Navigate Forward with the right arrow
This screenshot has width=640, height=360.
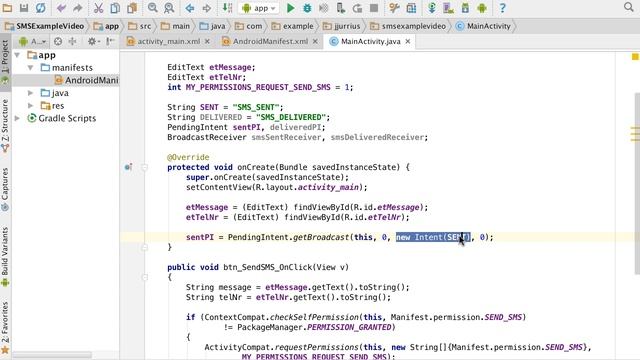click(x=207, y=8)
